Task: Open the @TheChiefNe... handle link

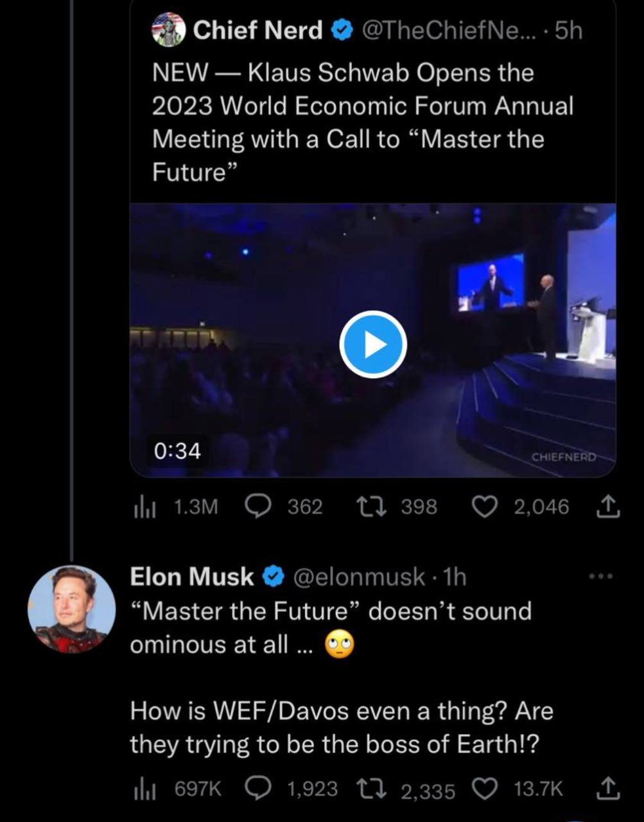Action: pyautogui.click(x=448, y=30)
